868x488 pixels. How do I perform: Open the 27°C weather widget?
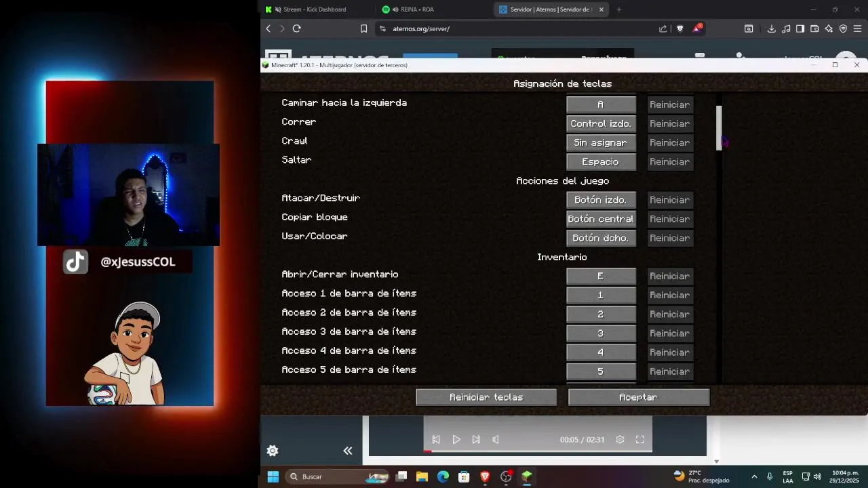pos(702,476)
